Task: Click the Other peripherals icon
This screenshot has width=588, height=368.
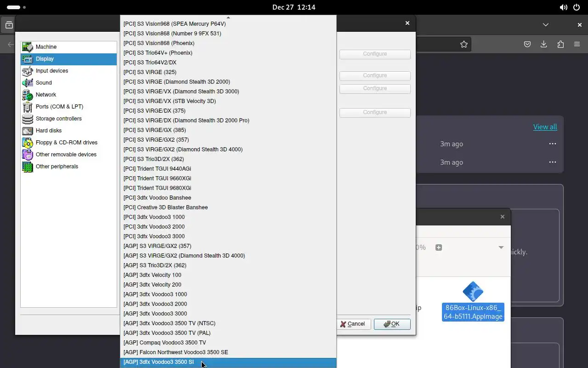Action: coord(28,167)
